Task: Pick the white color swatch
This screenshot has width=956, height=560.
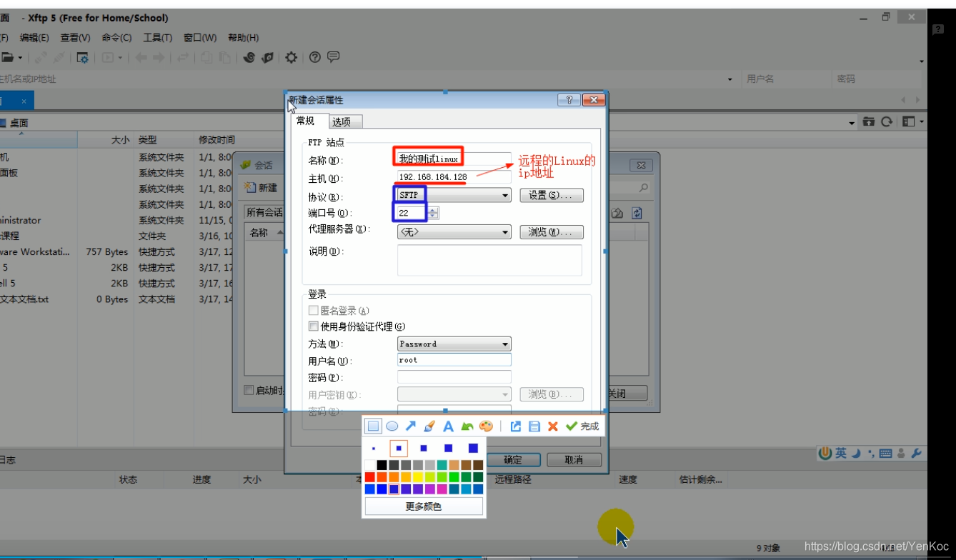Action: click(x=370, y=465)
